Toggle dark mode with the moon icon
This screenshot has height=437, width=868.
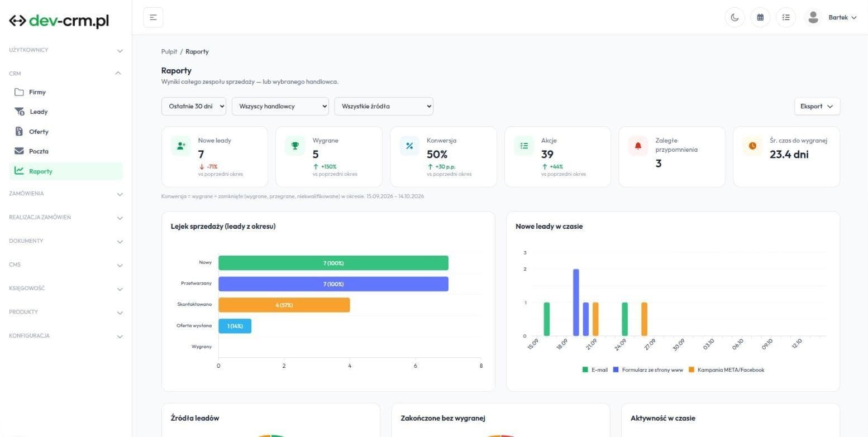click(735, 17)
